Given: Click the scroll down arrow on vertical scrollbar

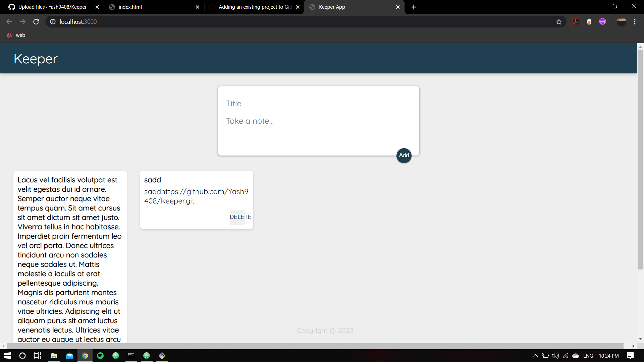Looking at the screenshot, I should [640, 339].
